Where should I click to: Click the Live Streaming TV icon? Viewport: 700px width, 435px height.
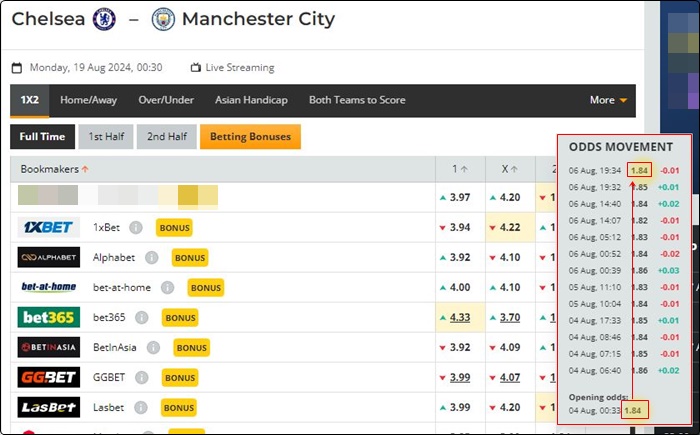(x=196, y=68)
